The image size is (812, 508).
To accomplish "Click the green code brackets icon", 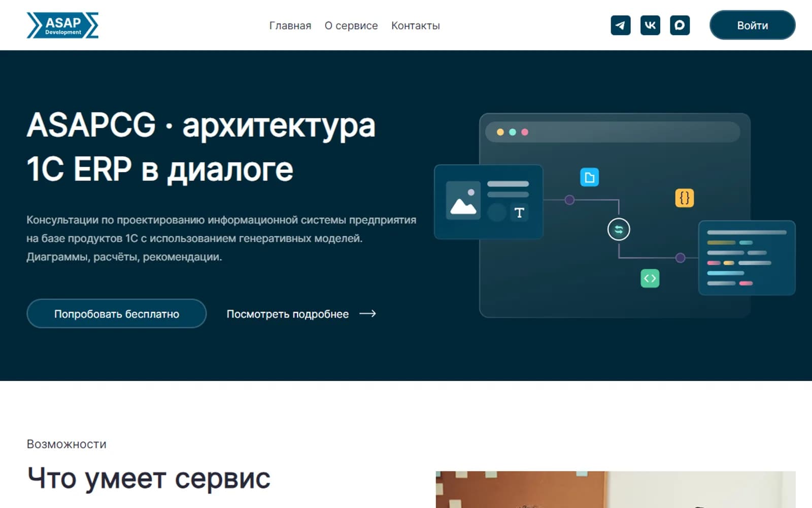I will coord(650,278).
